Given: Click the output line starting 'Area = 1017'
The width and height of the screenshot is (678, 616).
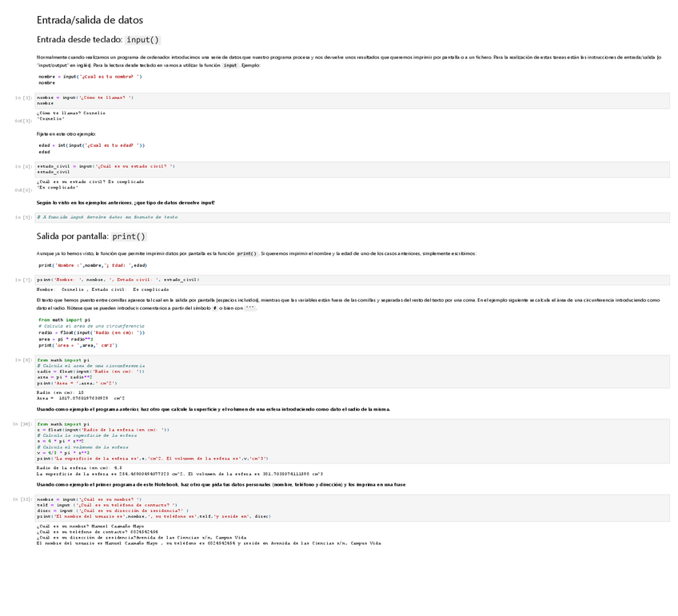Looking at the screenshot, I should 81,399.
